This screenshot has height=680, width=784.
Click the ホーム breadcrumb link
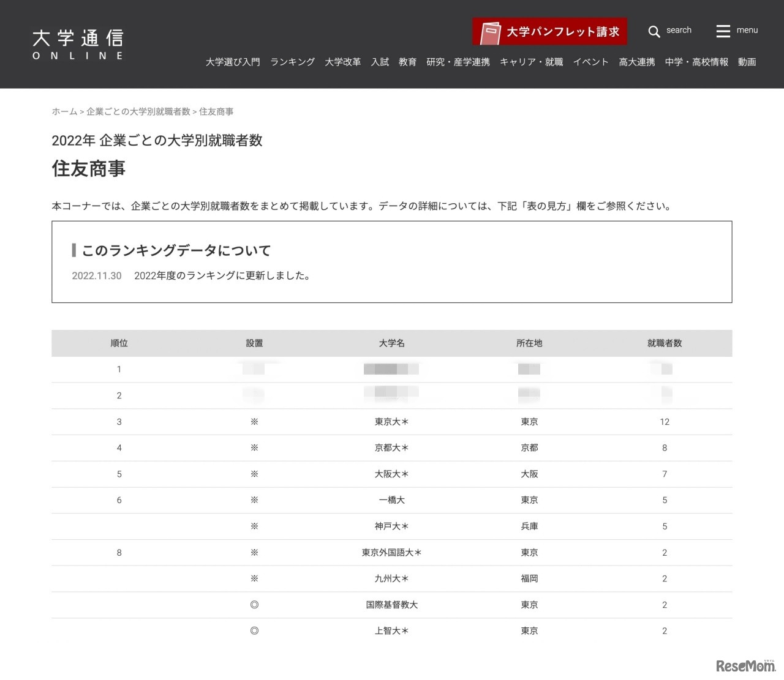tap(64, 111)
